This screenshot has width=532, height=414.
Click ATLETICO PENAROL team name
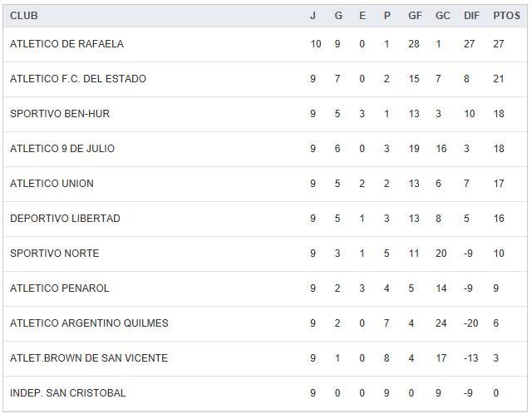coord(60,288)
